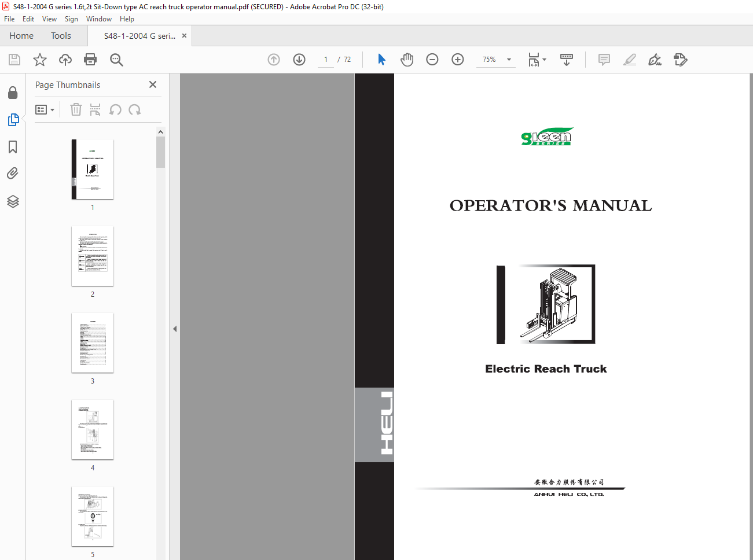Open the Help menu
The image size is (753, 560).
(x=127, y=19)
